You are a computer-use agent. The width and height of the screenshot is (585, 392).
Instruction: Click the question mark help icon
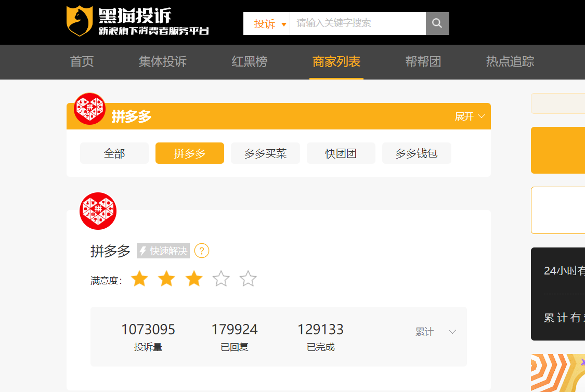click(202, 251)
